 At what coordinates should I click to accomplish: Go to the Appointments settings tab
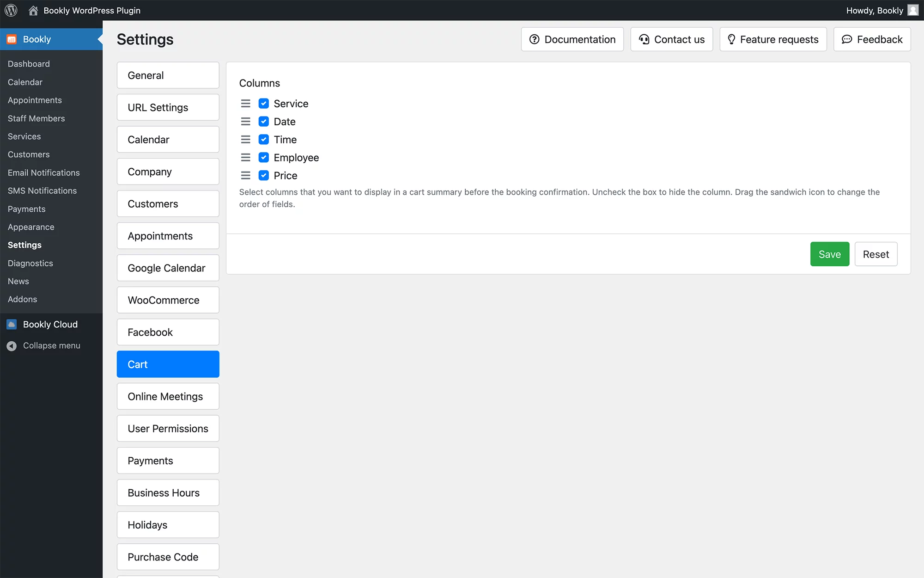(168, 236)
